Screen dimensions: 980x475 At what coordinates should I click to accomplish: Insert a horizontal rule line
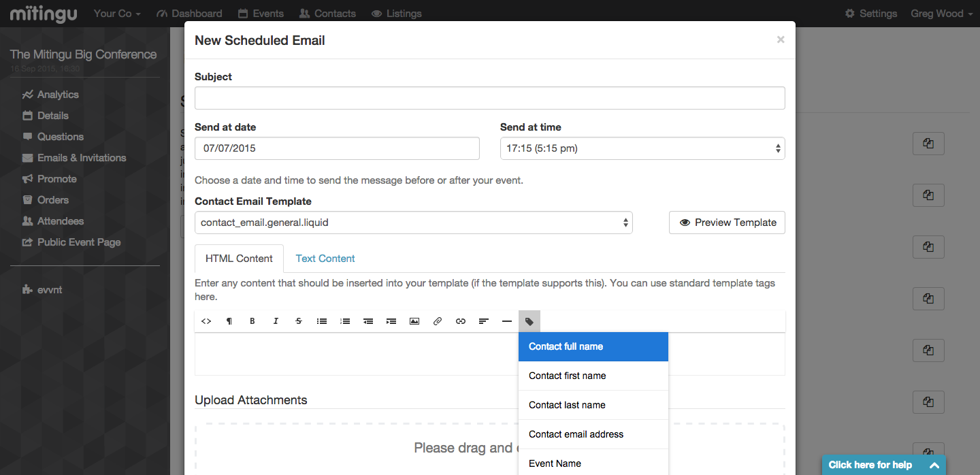point(507,321)
